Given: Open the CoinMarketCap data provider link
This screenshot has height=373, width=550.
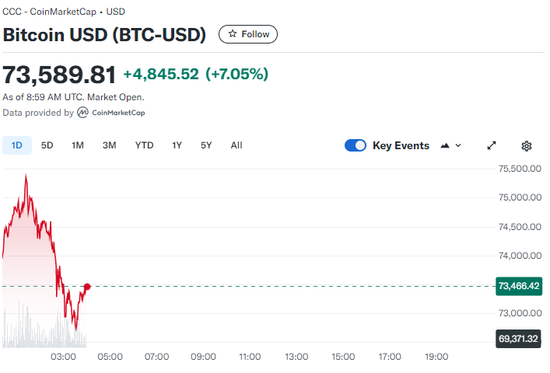Looking at the screenshot, I should (111, 113).
